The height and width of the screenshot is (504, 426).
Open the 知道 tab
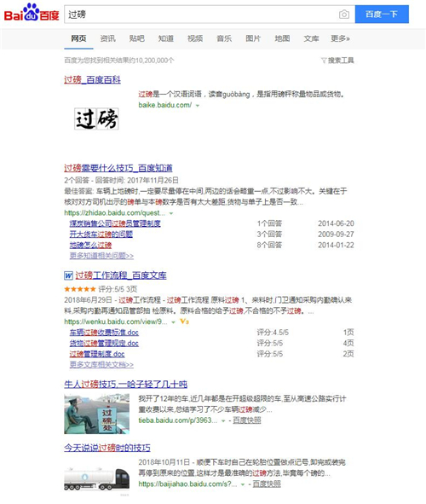[166, 38]
